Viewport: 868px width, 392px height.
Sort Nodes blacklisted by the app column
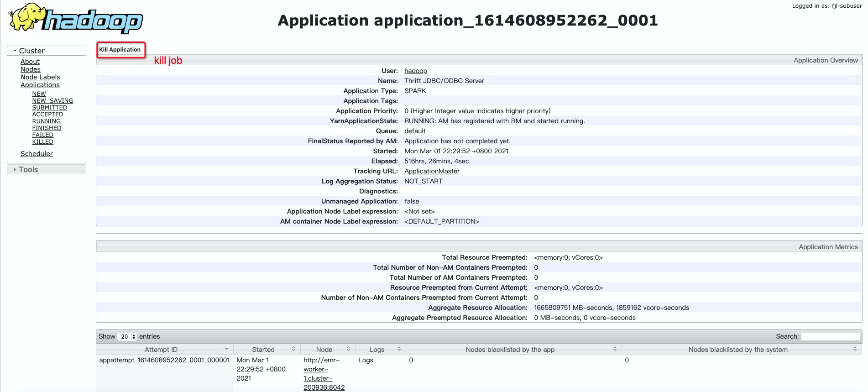pyautogui.click(x=615, y=349)
